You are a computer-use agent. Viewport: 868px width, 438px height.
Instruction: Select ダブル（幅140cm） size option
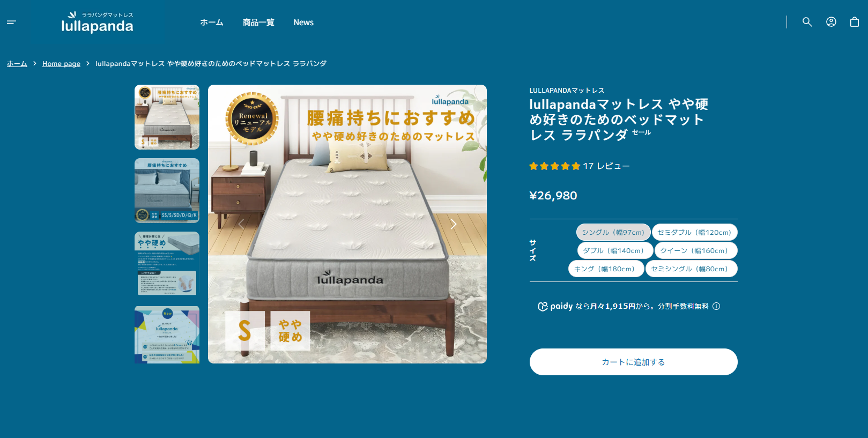[615, 250]
